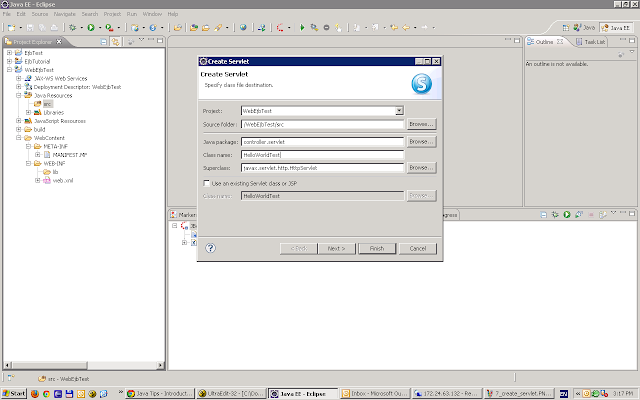The height and width of the screenshot is (400, 640).
Task: Click the Finish button
Action: 377,249
